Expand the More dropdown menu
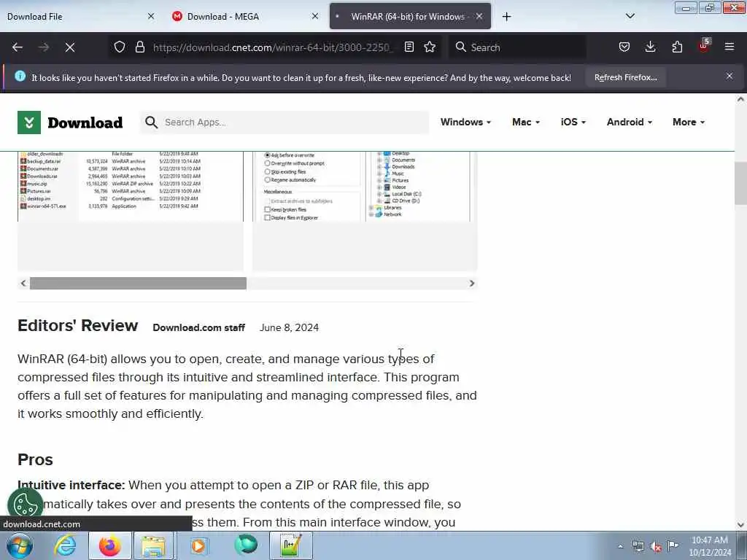 [x=689, y=122]
